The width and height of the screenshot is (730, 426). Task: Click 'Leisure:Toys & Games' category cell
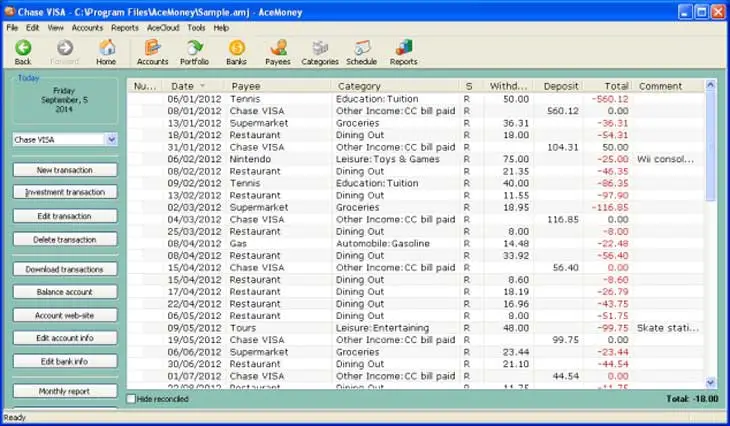pos(388,159)
